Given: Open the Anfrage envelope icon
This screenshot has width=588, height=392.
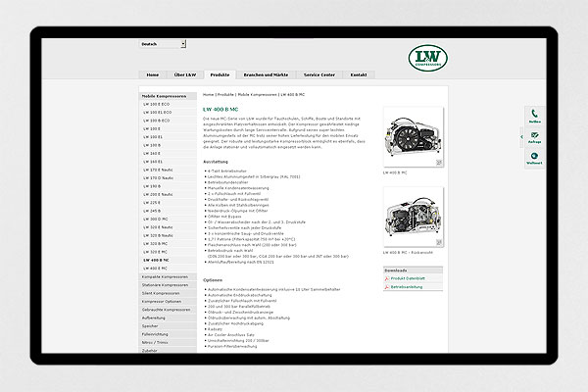Looking at the screenshot, I should 534,136.
